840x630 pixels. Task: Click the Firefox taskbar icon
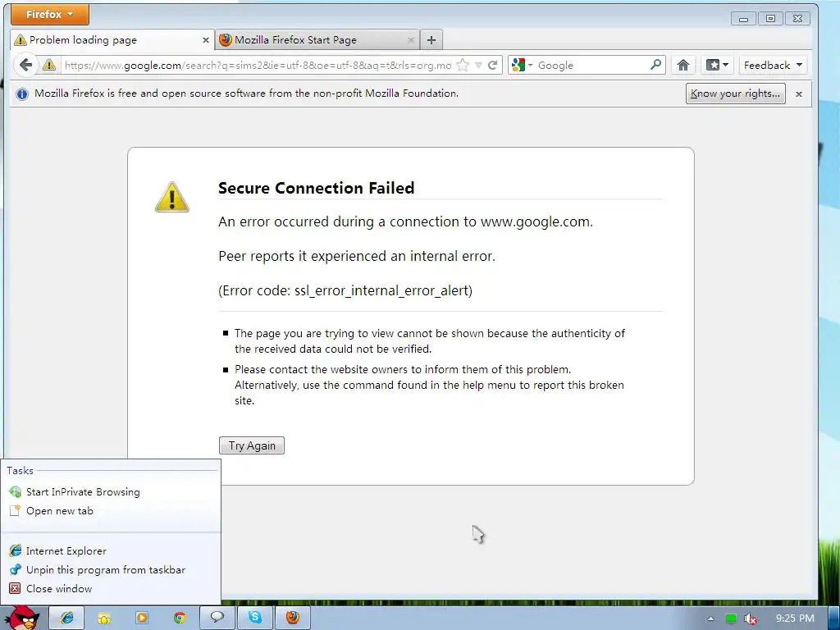(293, 618)
